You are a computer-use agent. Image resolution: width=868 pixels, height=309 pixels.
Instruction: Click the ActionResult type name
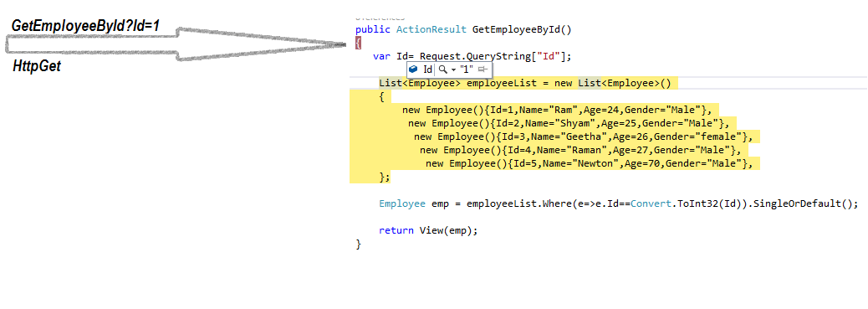432,29
